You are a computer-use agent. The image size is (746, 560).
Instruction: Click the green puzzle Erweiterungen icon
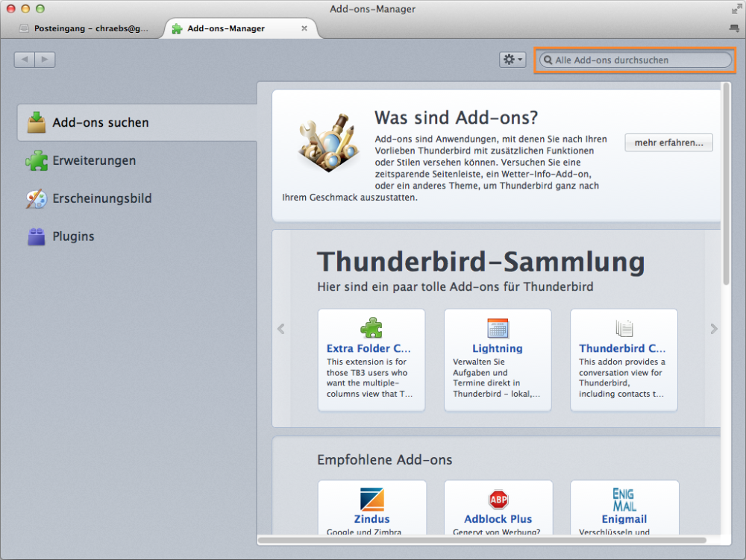pos(37,160)
